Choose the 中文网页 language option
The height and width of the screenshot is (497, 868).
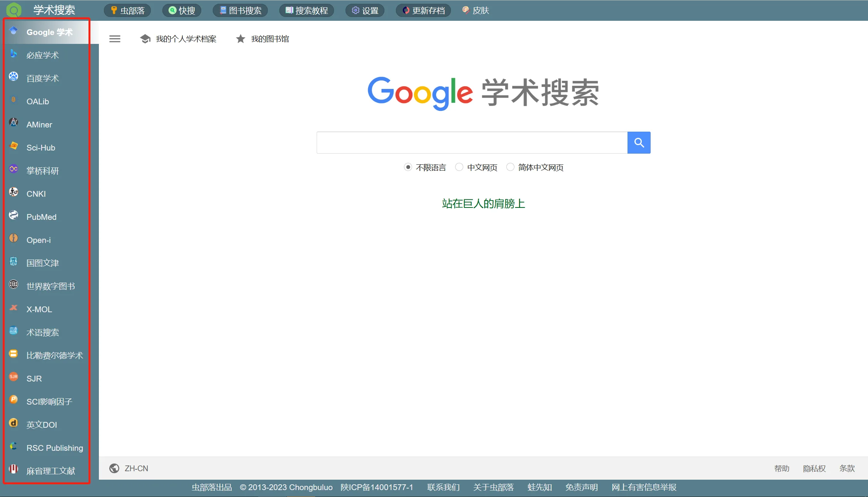[x=459, y=167]
